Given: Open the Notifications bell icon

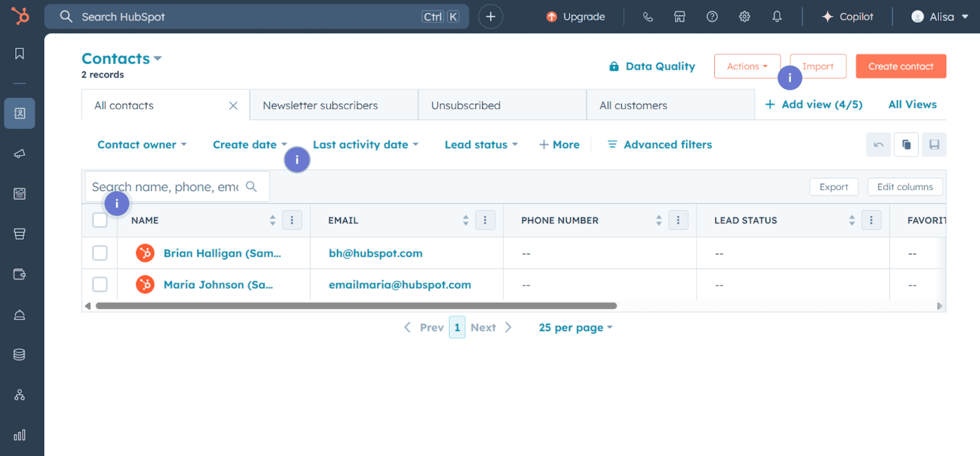Looking at the screenshot, I should coord(777,16).
